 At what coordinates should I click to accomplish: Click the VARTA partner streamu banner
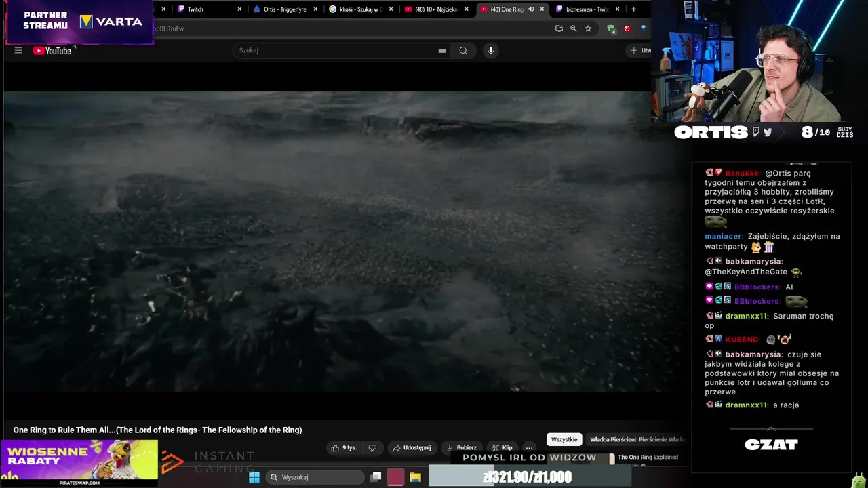(79, 22)
